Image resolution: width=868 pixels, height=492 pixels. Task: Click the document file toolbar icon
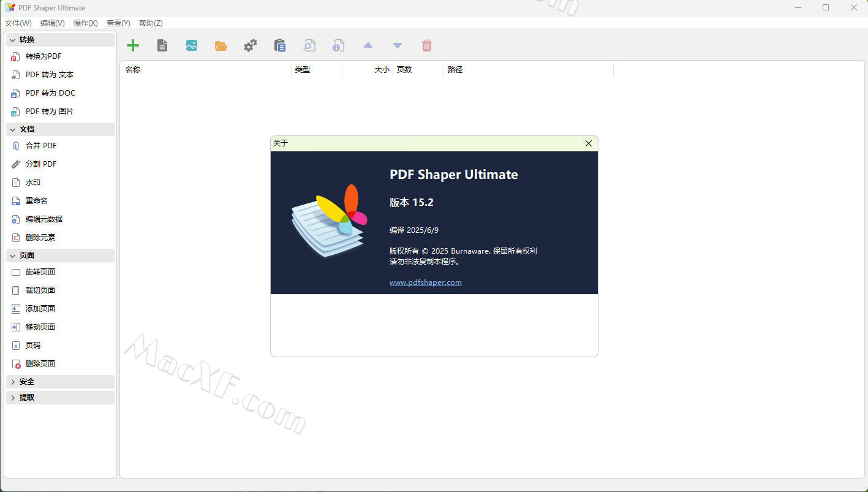tap(162, 45)
